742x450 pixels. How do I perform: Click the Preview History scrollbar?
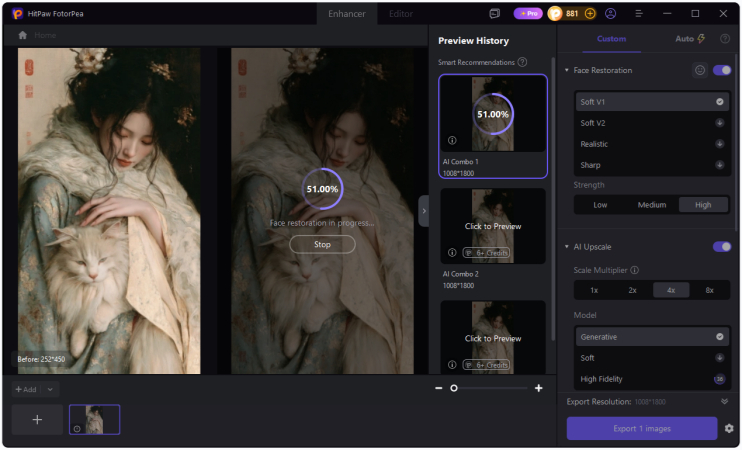553,199
